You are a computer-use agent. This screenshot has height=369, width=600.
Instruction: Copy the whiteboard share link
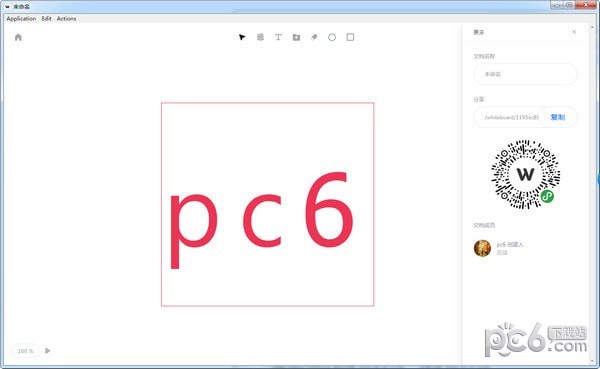(558, 117)
